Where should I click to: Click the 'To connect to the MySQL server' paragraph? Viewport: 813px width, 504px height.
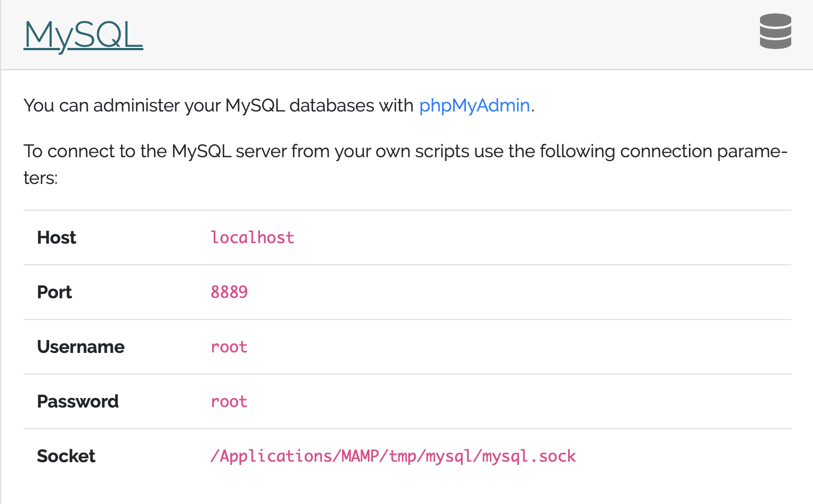pyautogui.click(x=406, y=164)
